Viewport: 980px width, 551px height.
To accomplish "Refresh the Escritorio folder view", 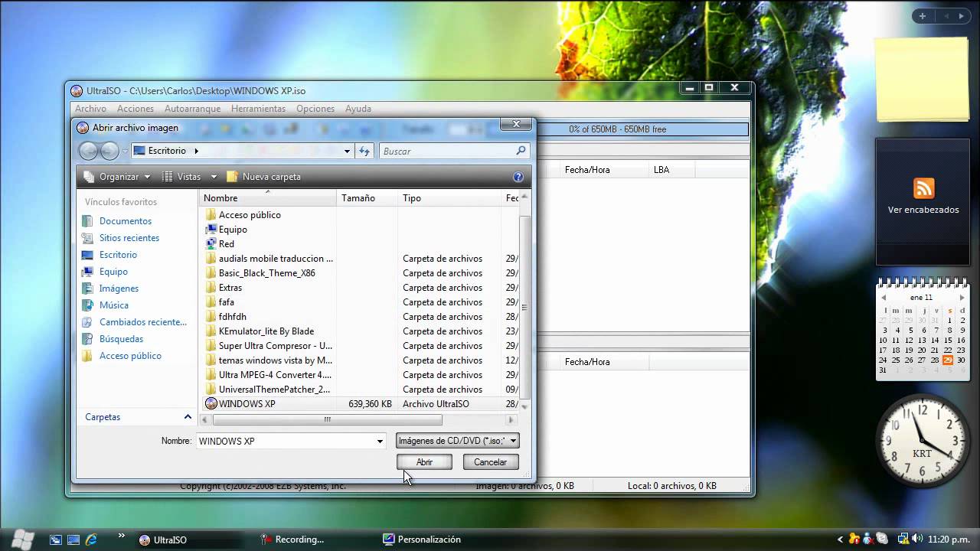I will coord(364,152).
